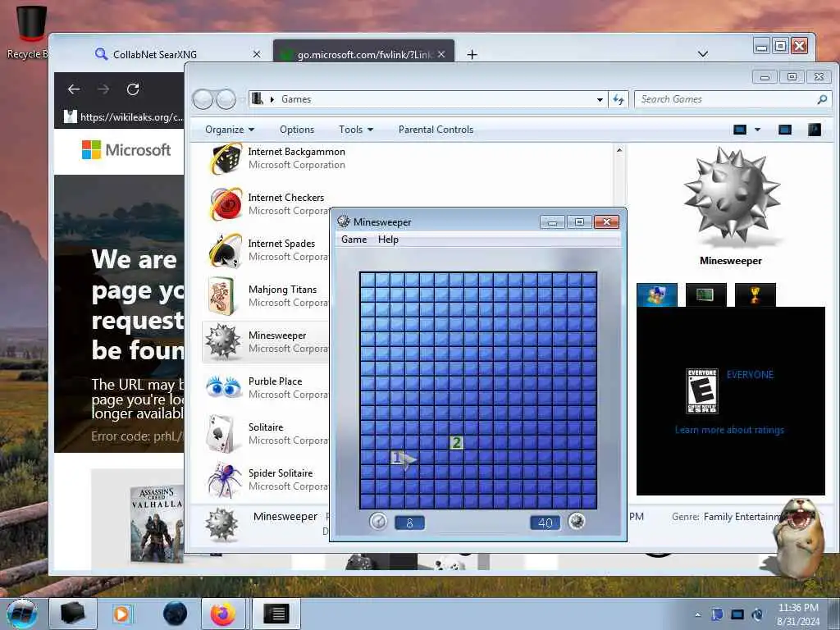Click the large Minesweeper preview image
This screenshot has height=630, width=840.
point(731,195)
